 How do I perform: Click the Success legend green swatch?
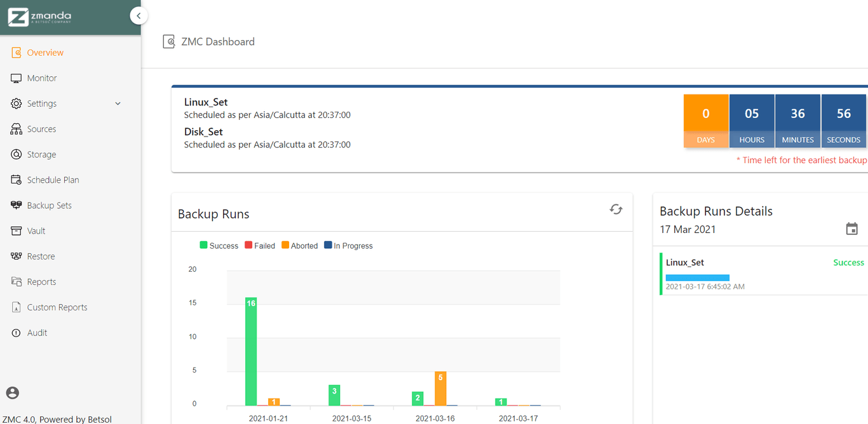point(204,245)
